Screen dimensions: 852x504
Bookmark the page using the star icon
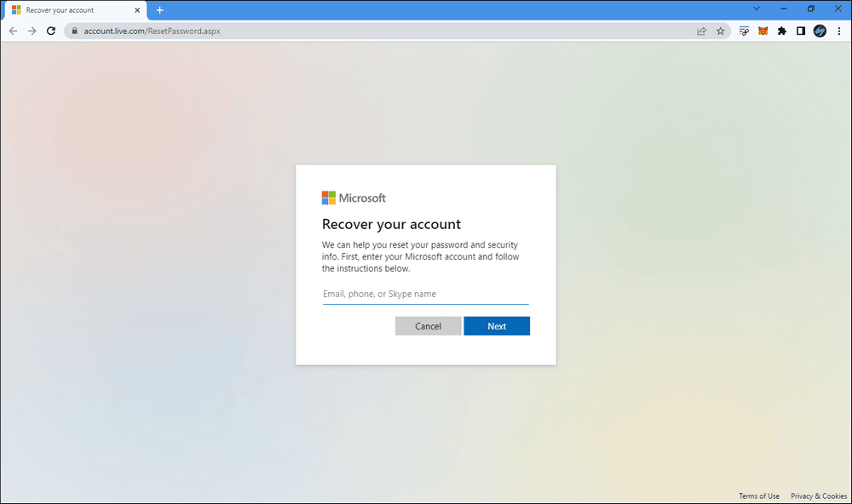[721, 31]
